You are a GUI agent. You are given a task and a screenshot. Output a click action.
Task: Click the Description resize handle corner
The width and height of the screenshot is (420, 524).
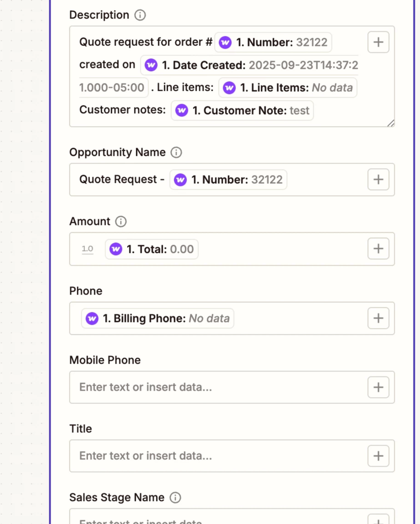click(391, 123)
